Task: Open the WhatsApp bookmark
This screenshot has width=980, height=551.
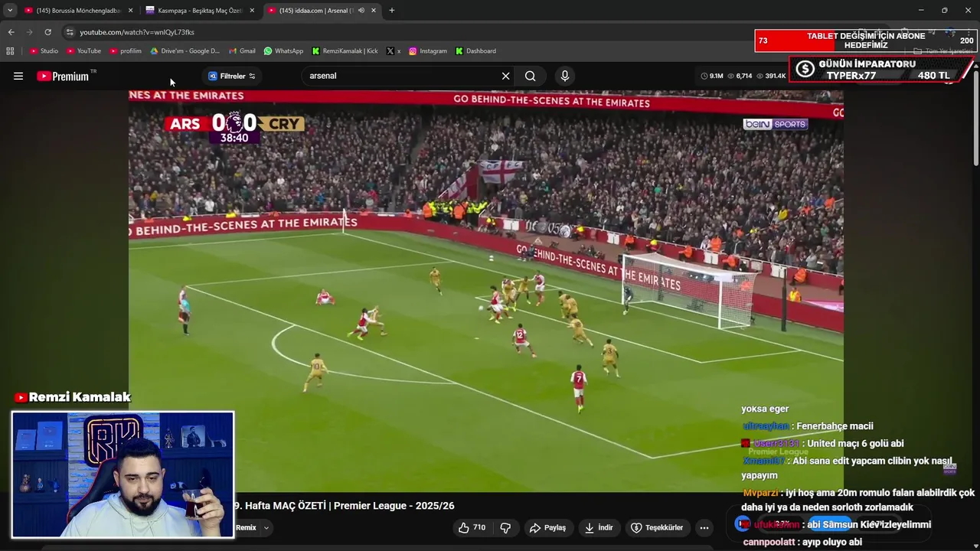Action: pos(283,51)
